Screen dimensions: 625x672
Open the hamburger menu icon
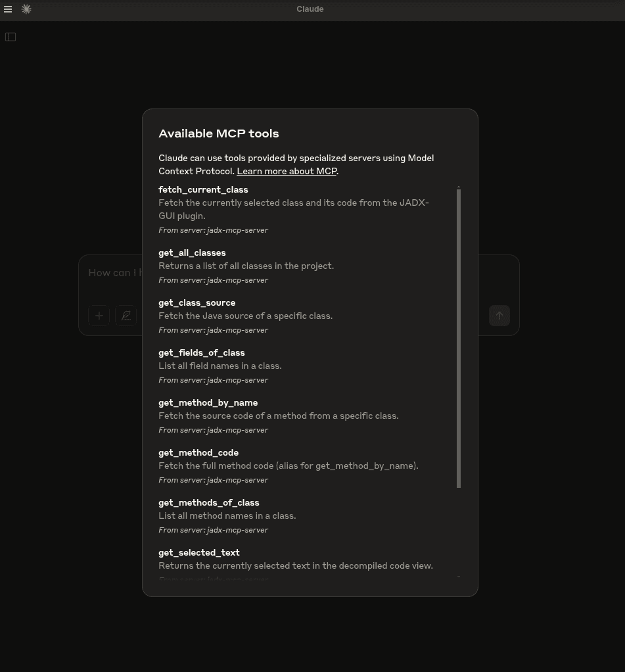(x=8, y=9)
